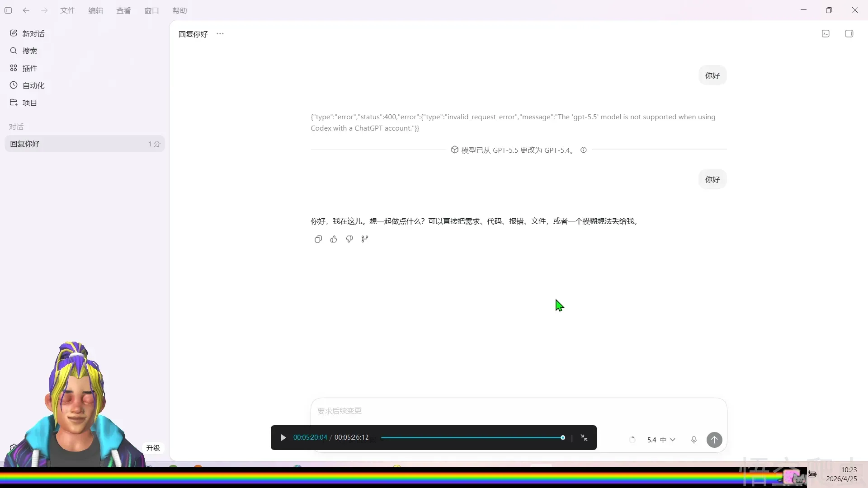Collapse the video player overlay
This screenshot has height=488, width=868.
584,438
